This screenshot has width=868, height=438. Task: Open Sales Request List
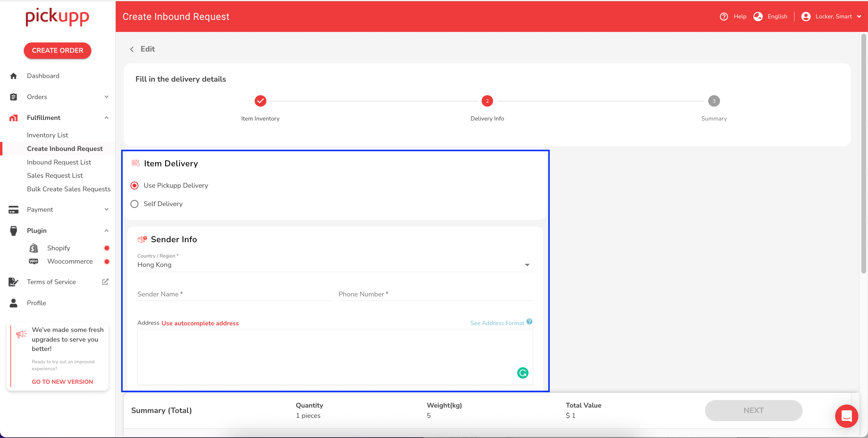(55, 175)
